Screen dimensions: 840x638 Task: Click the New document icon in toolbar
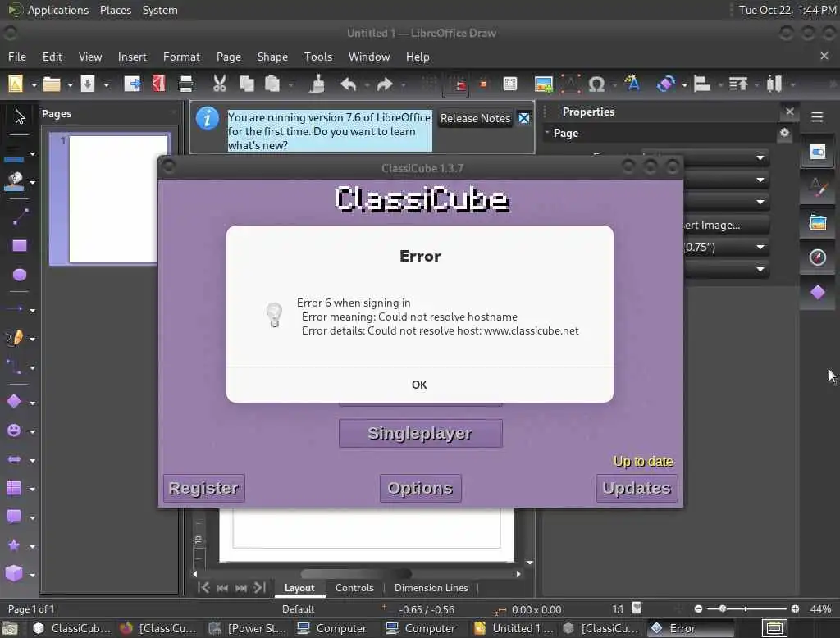(x=16, y=84)
